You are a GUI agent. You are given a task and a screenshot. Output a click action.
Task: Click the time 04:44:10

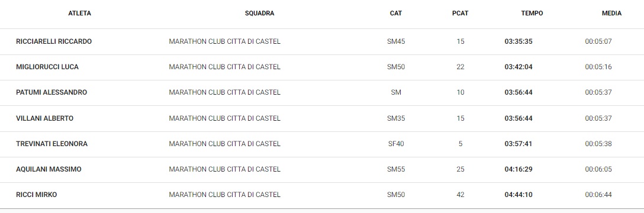click(519, 195)
